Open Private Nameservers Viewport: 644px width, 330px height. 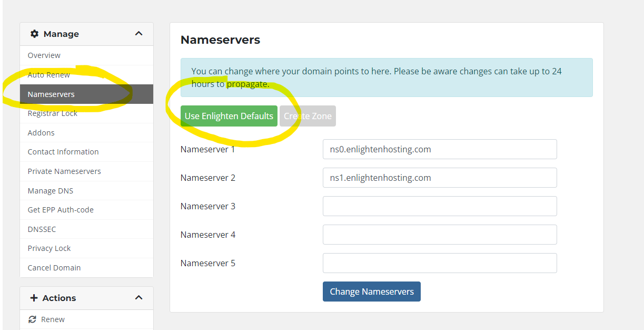click(87, 171)
